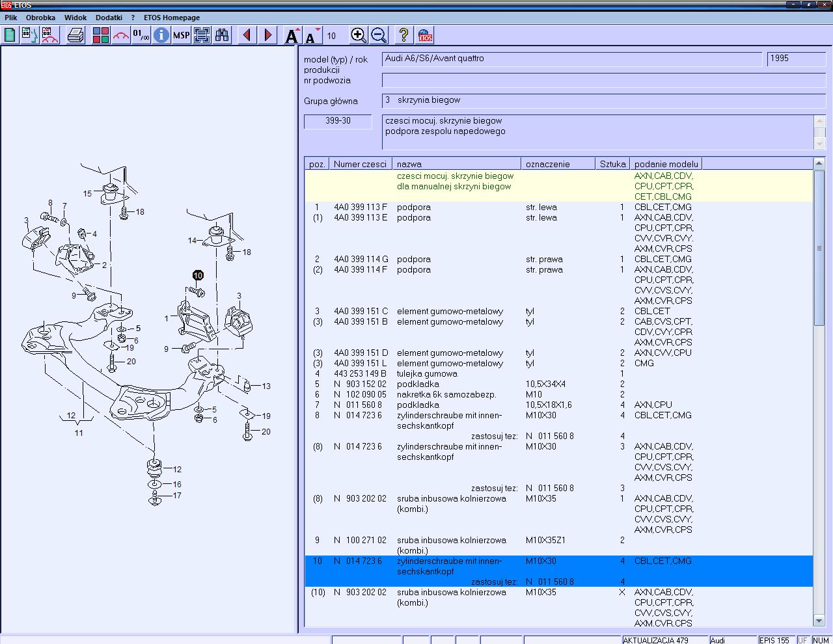This screenshot has width=833, height=644.
Task: Click the 'poz.' column header
Action: point(317,164)
